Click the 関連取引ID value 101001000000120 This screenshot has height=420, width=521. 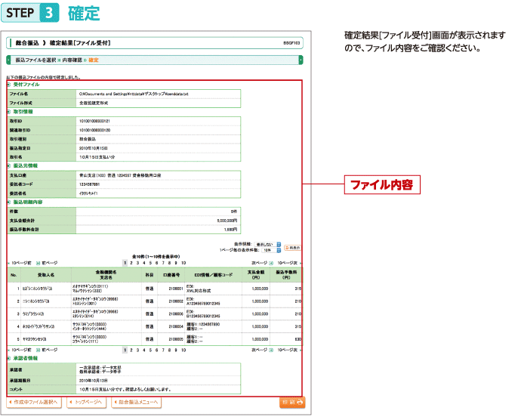[94, 130]
